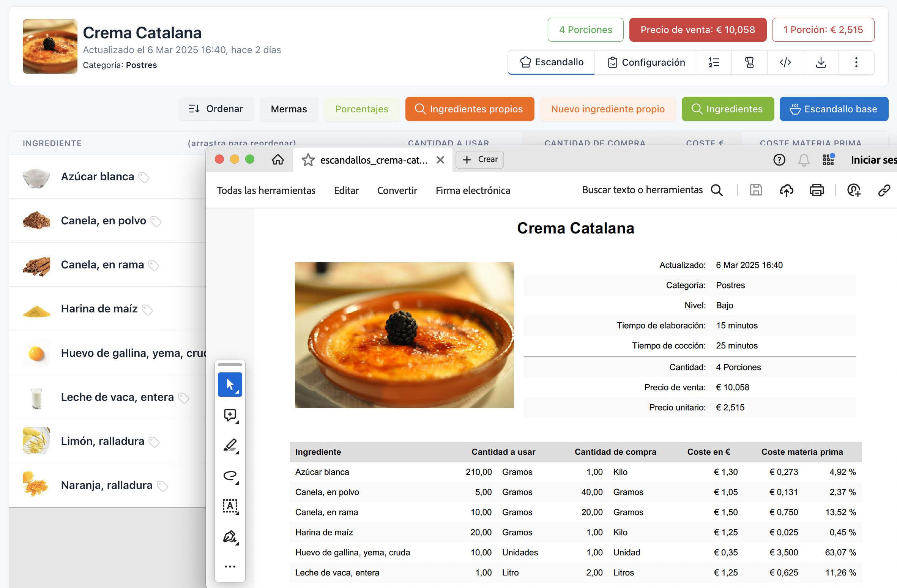Click the 63,07 % value in PDF table

[x=840, y=552]
